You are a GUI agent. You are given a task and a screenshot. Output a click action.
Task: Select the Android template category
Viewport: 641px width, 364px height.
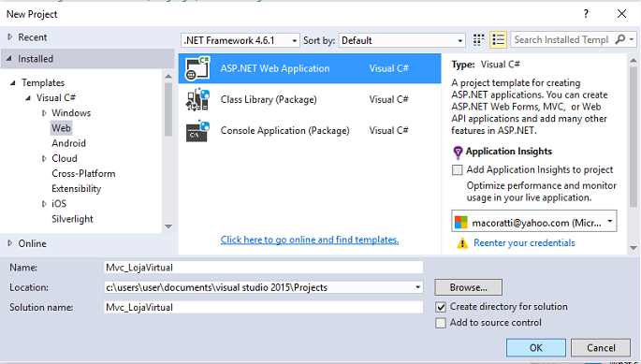click(x=68, y=143)
